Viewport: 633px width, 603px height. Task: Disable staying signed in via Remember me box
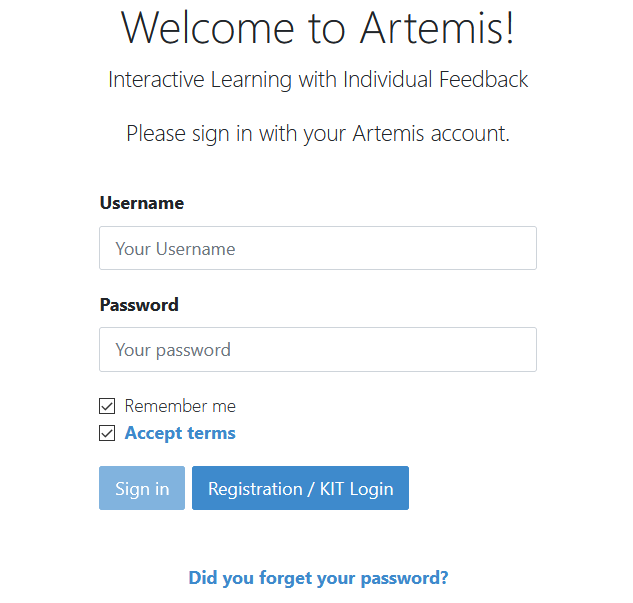pos(107,406)
